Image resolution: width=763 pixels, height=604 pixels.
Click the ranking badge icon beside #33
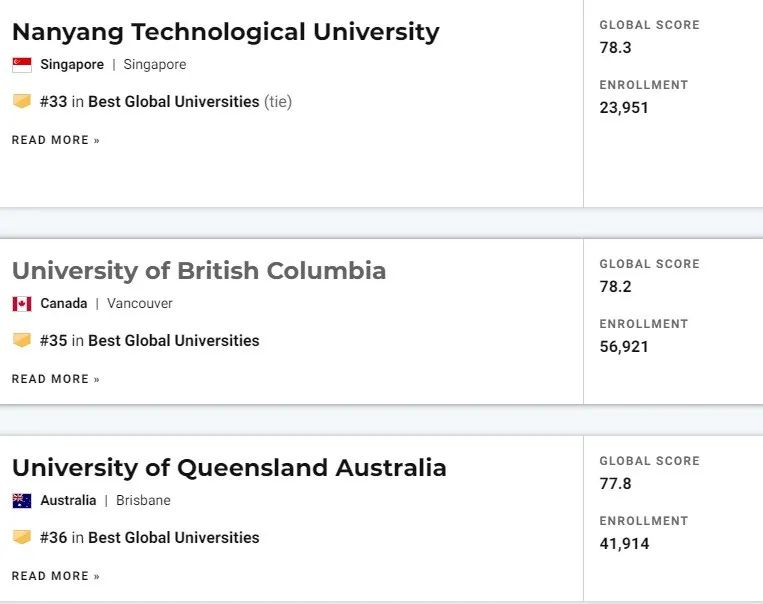coord(22,101)
